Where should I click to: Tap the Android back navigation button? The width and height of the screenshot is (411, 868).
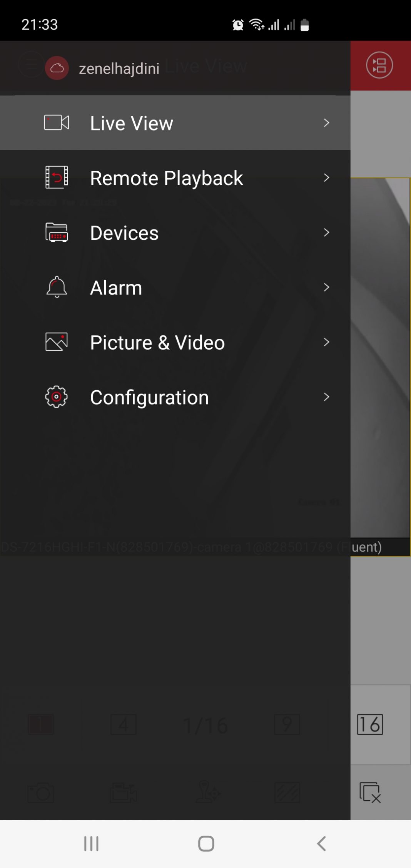(x=321, y=843)
